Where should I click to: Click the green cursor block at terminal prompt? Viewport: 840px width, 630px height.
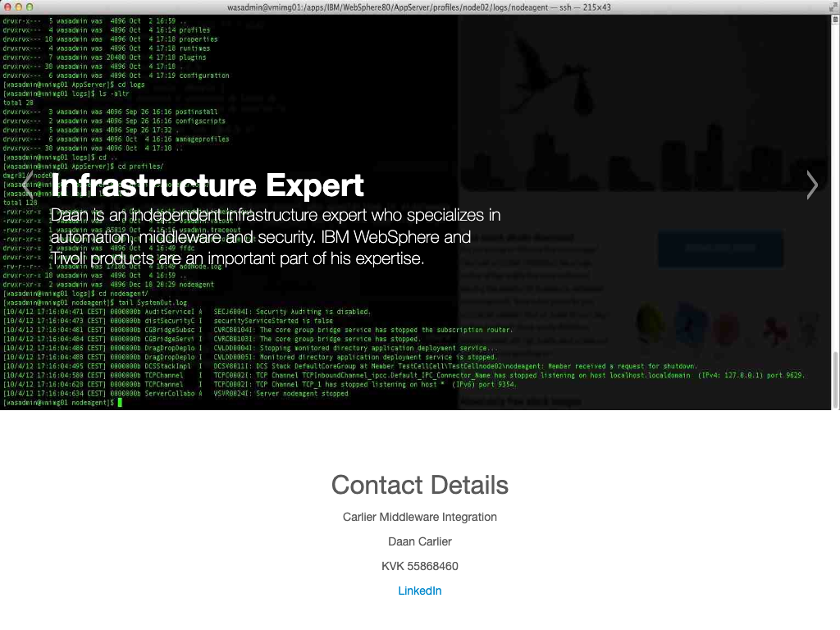[120, 403]
